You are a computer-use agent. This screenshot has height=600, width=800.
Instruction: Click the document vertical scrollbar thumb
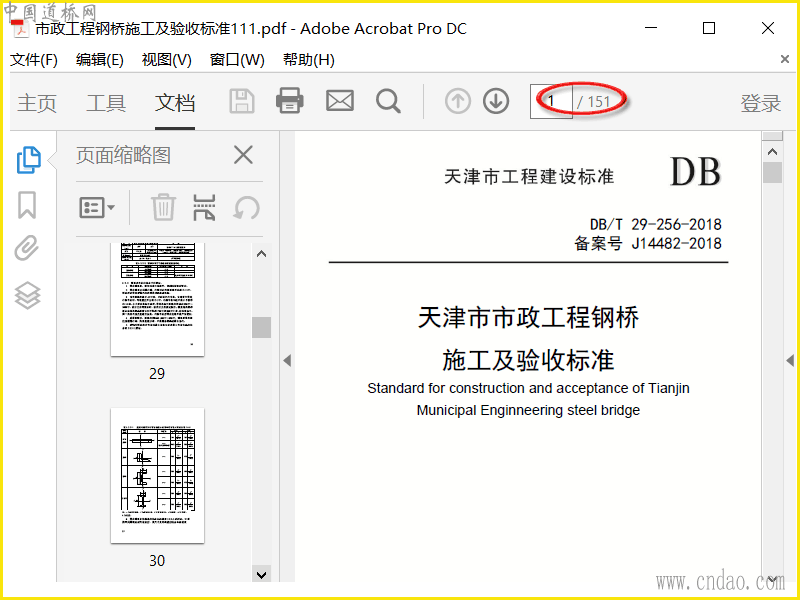(x=772, y=172)
